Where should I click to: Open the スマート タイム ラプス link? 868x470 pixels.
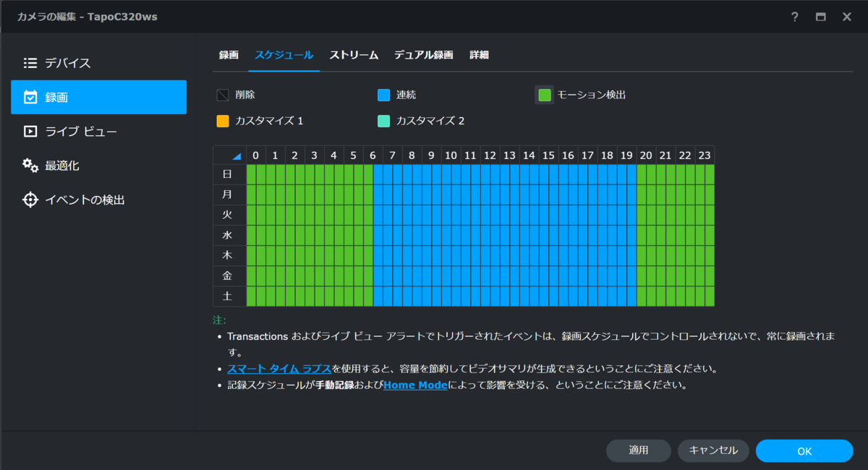(x=279, y=369)
